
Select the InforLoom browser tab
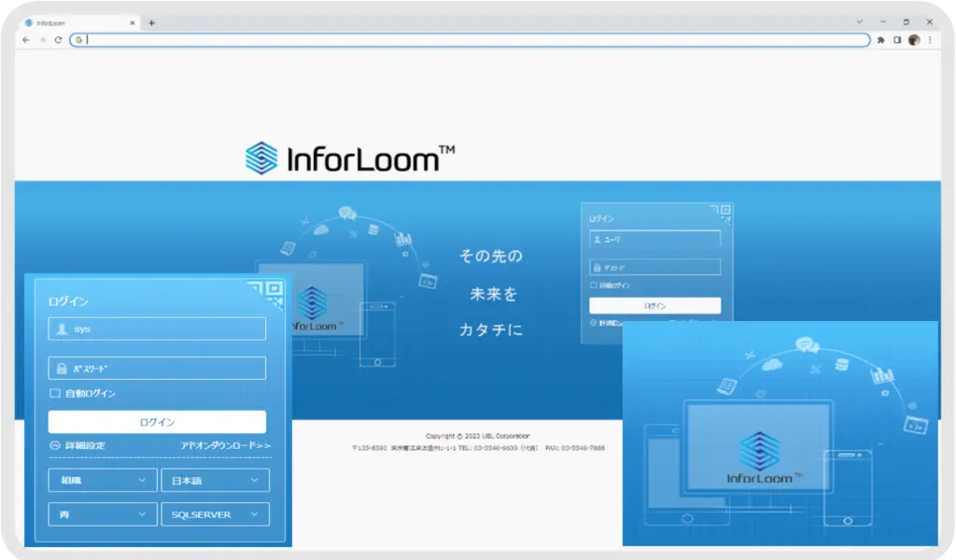(x=79, y=22)
